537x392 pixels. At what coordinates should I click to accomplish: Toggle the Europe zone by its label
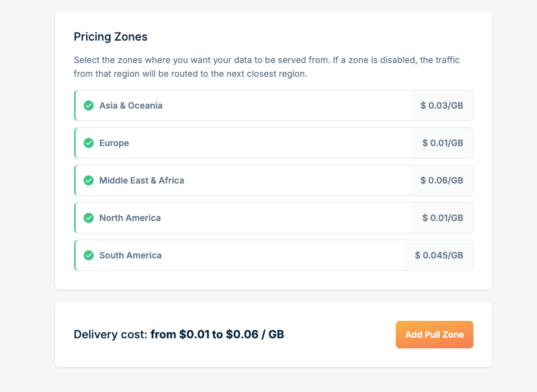(114, 143)
